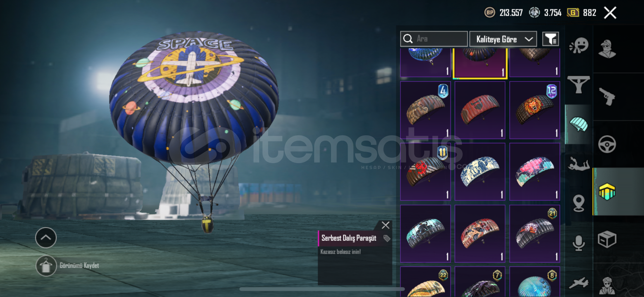Click the filter funnel button
The width and height of the screenshot is (644, 297).
[x=550, y=39]
